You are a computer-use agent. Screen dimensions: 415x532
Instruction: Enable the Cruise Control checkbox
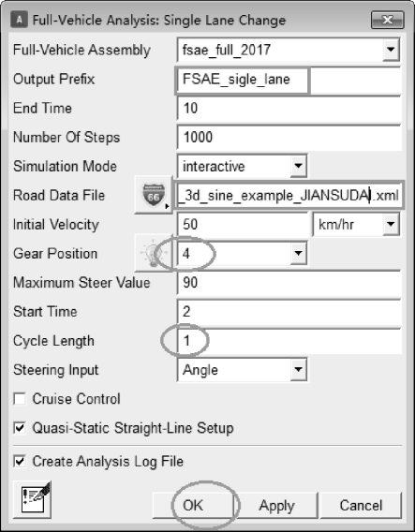(x=20, y=399)
